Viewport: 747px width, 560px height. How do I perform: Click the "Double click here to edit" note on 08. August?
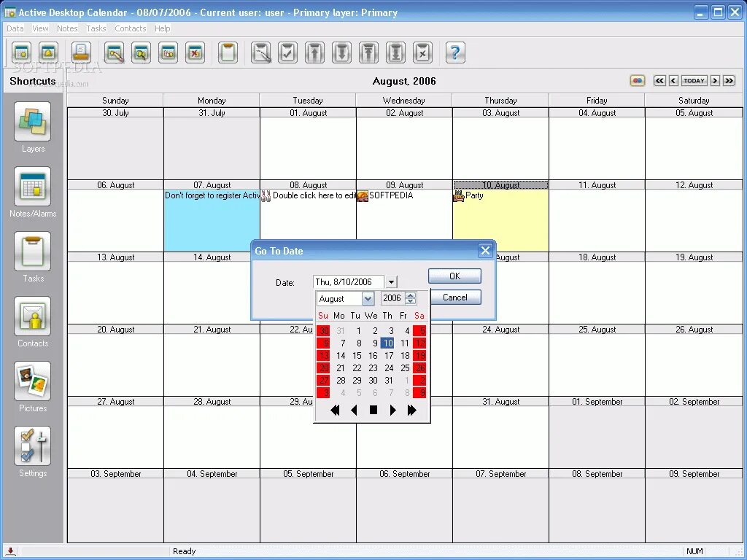point(314,195)
